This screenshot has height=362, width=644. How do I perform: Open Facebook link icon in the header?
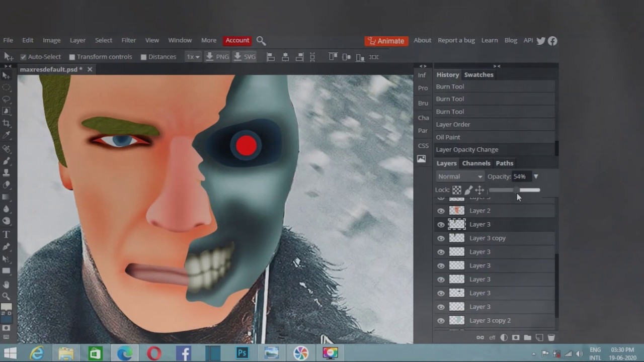click(552, 41)
